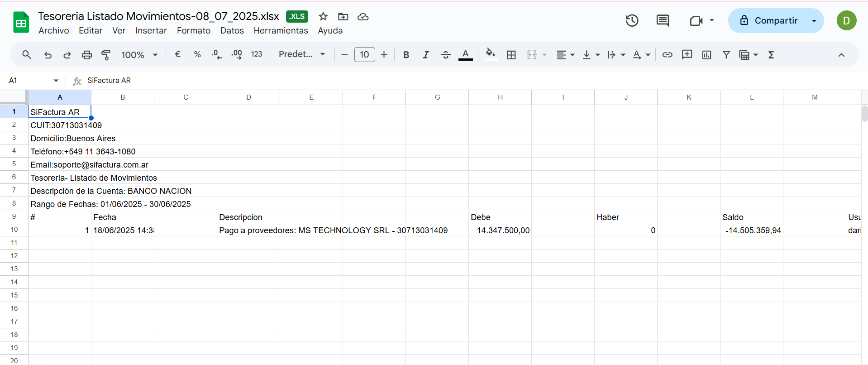Screen dimensions: 868x365
Task: Open the cell borders options
Action: click(x=511, y=55)
